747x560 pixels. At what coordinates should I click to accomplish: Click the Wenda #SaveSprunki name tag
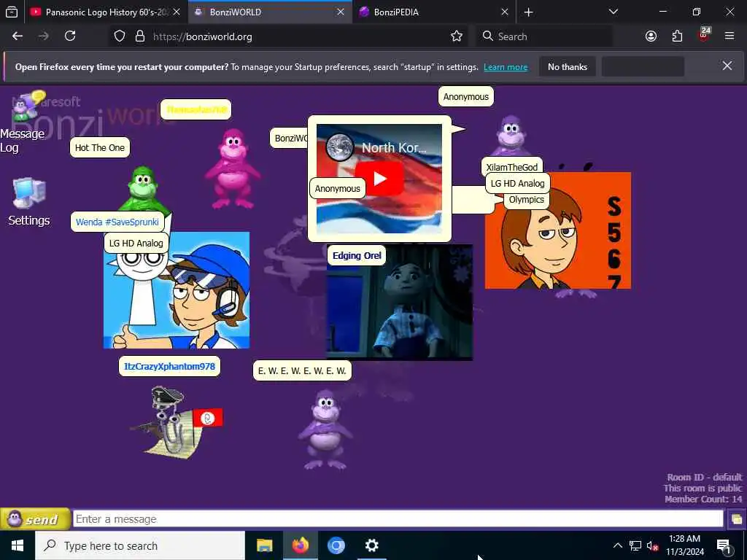coord(117,222)
